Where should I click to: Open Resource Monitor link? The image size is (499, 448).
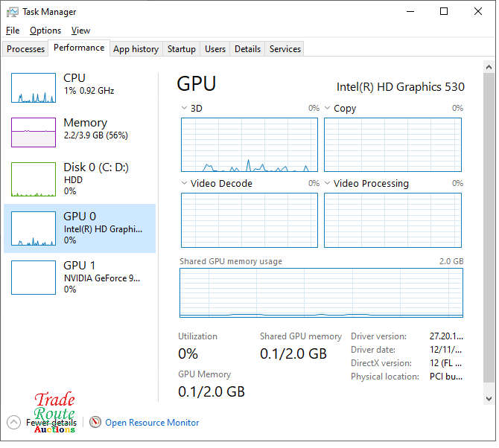tap(152, 423)
